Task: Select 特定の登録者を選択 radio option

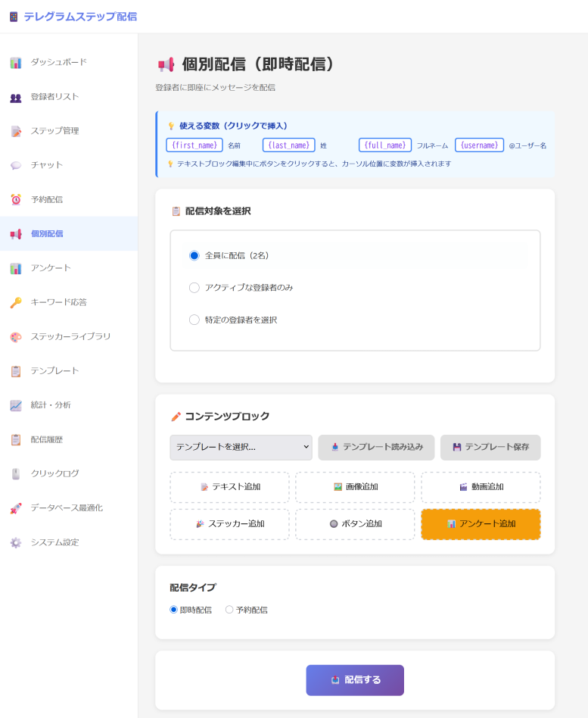Action: [x=194, y=320]
